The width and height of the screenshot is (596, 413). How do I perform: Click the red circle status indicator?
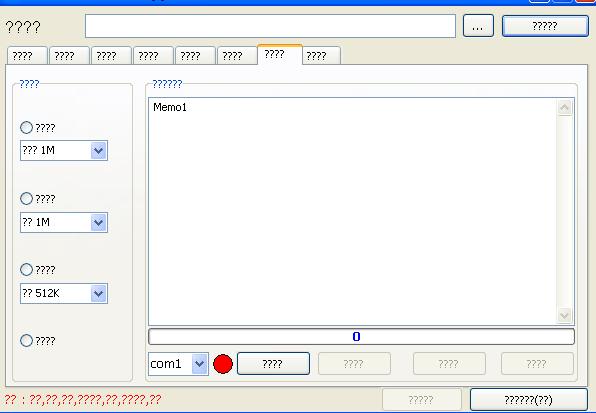pyautogui.click(x=223, y=364)
